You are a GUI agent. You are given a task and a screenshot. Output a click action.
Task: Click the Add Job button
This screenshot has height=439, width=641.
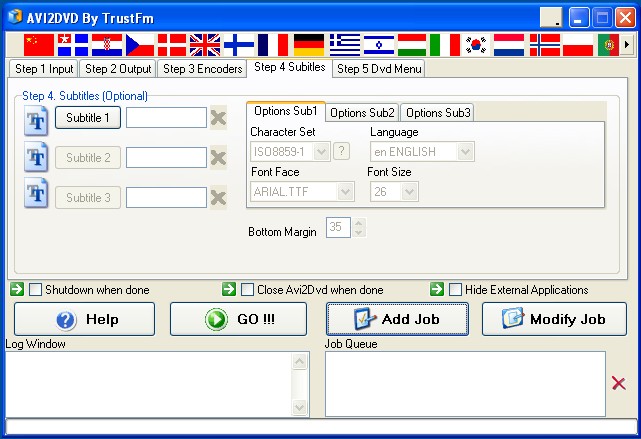(x=397, y=319)
